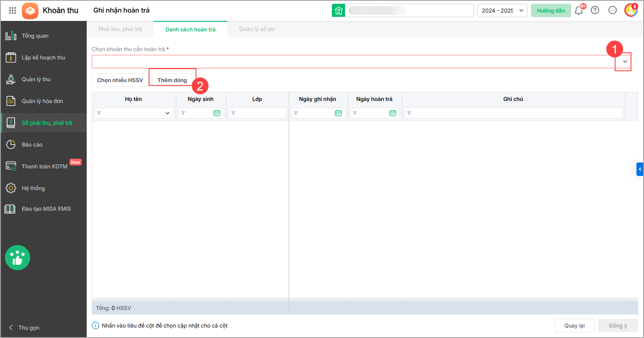The width and height of the screenshot is (644, 338).
Task: Open the notifications bell
Action: pyautogui.click(x=579, y=10)
